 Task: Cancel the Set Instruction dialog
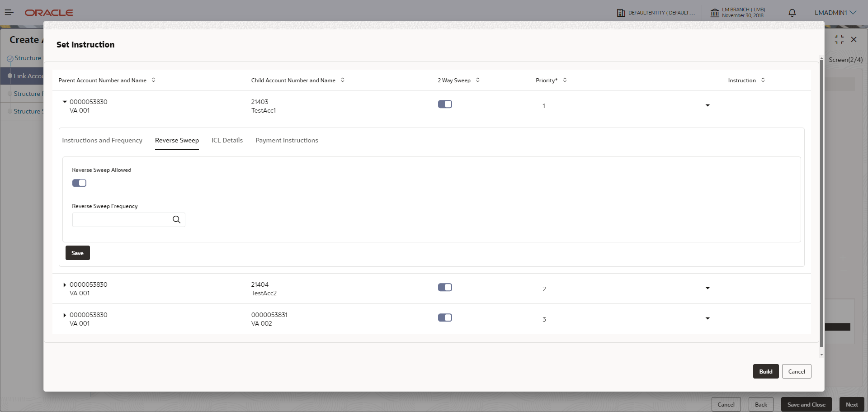[x=797, y=372]
